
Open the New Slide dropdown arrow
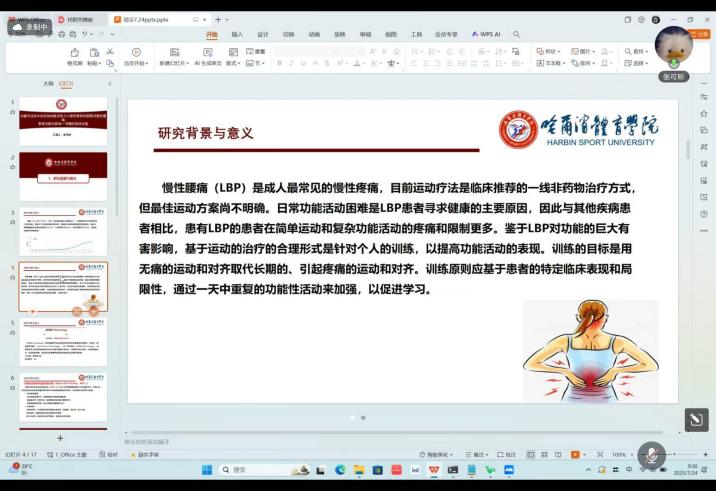[x=186, y=63]
